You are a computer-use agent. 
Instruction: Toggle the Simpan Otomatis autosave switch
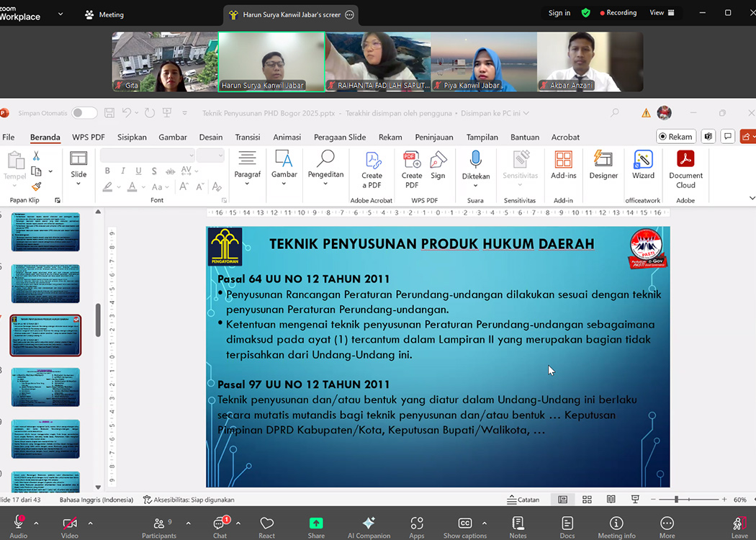coord(84,113)
